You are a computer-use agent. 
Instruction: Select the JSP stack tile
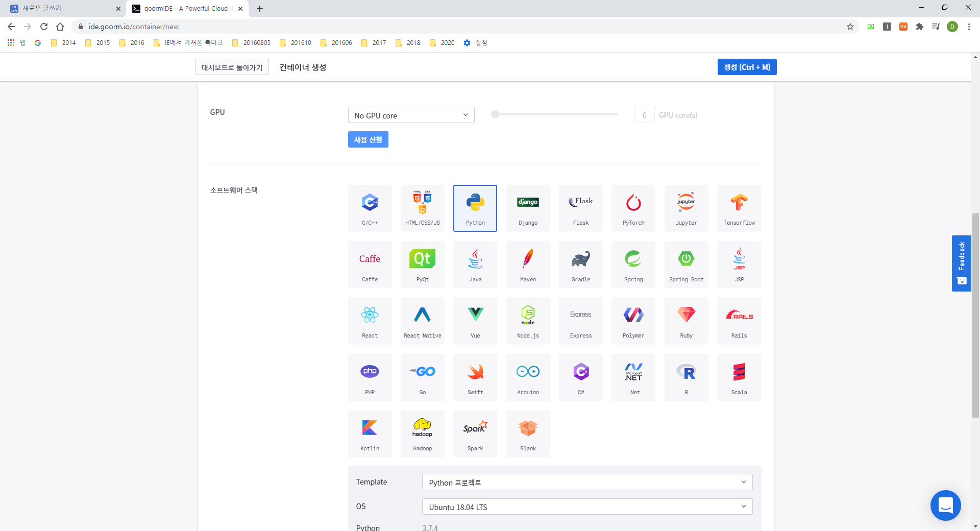click(739, 264)
